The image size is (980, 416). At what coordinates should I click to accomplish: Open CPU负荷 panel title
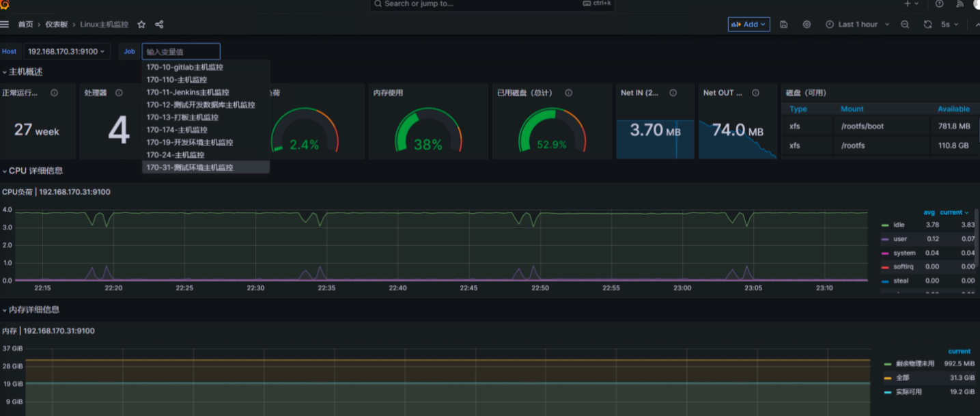coord(56,192)
